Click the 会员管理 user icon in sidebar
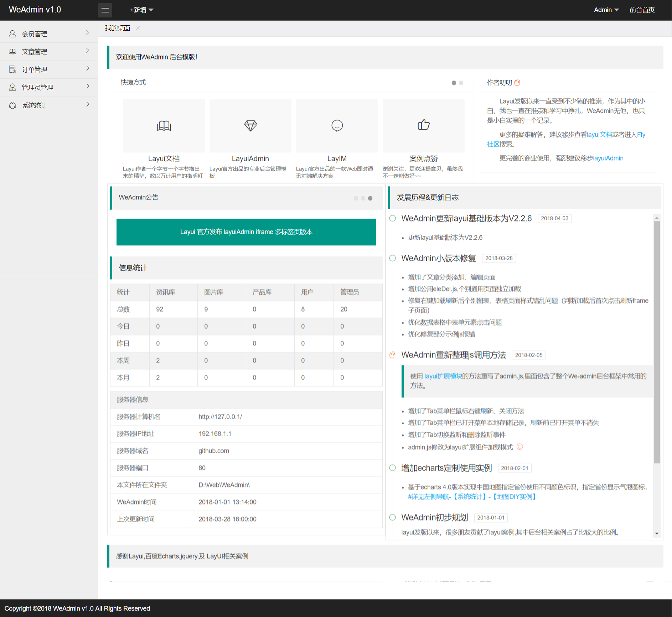 pos(12,34)
